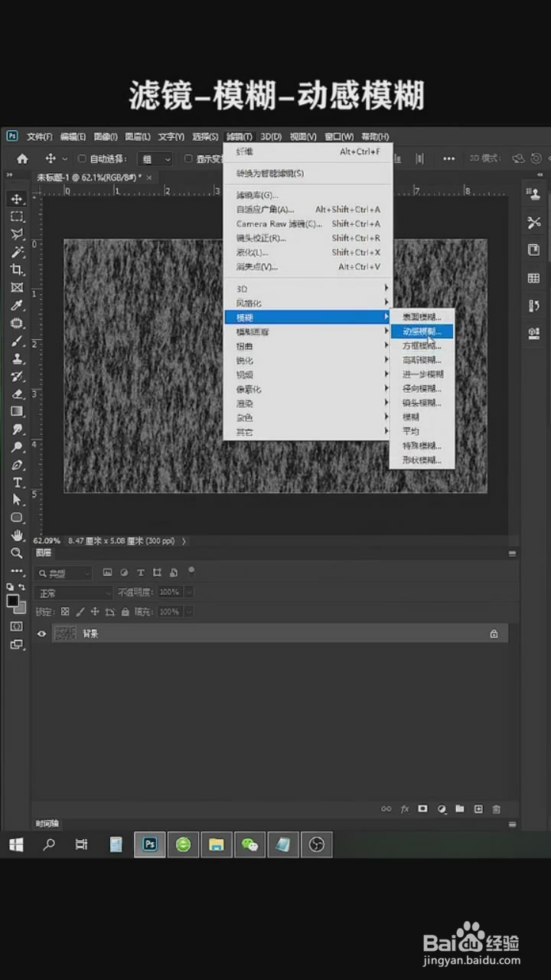This screenshot has height=980, width=551.
Task: Expand the 模糊画廊 submenu
Action: tap(307, 332)
